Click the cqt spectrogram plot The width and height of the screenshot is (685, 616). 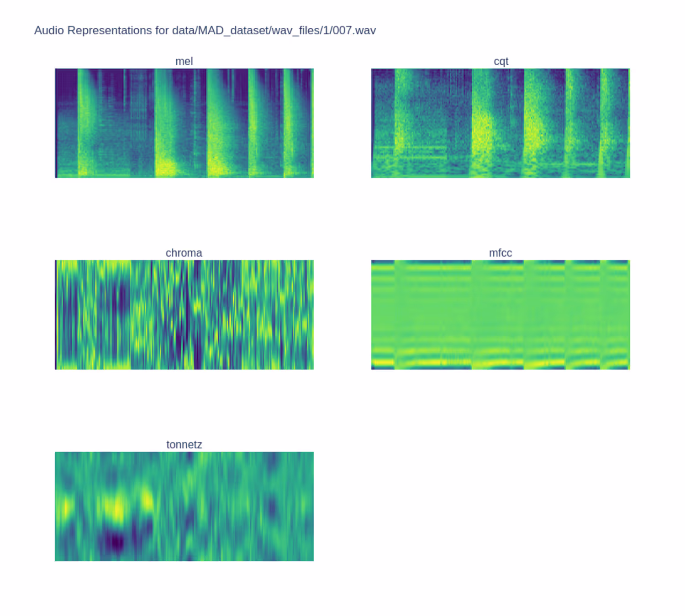click(501, 123)
